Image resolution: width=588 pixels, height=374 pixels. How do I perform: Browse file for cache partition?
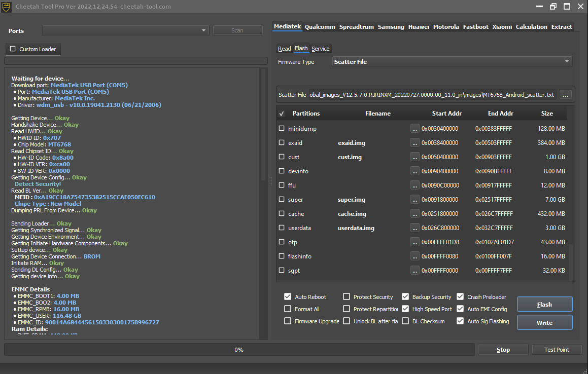pos(414,214)
